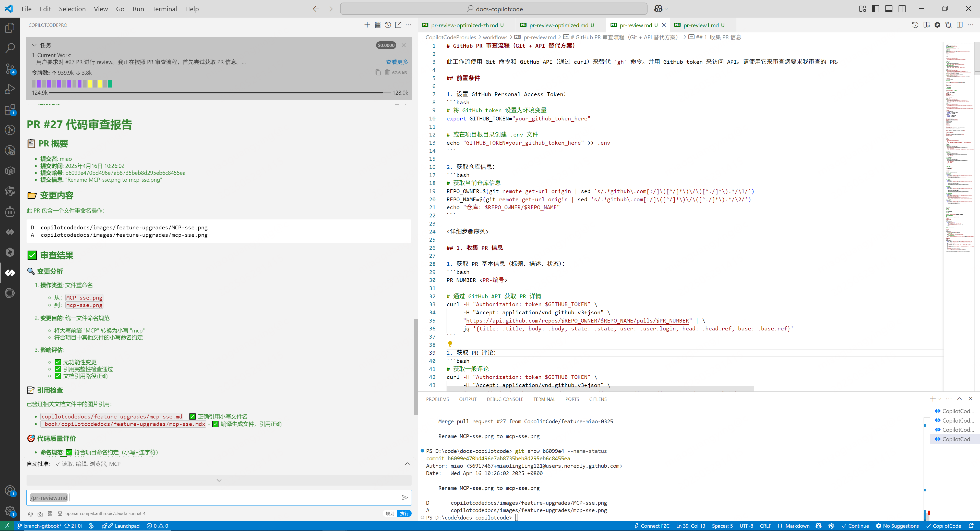Switch to 执行 act mode

pos(404,513)
